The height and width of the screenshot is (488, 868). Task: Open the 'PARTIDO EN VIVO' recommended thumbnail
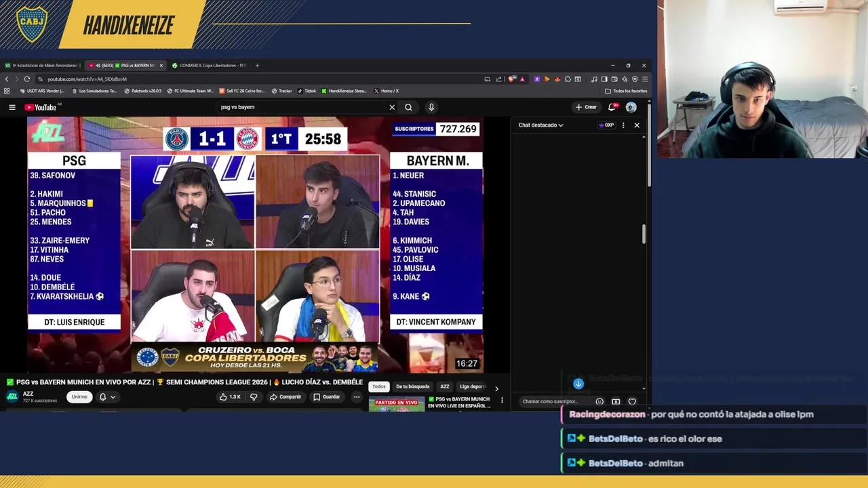[x=396, y=405]
